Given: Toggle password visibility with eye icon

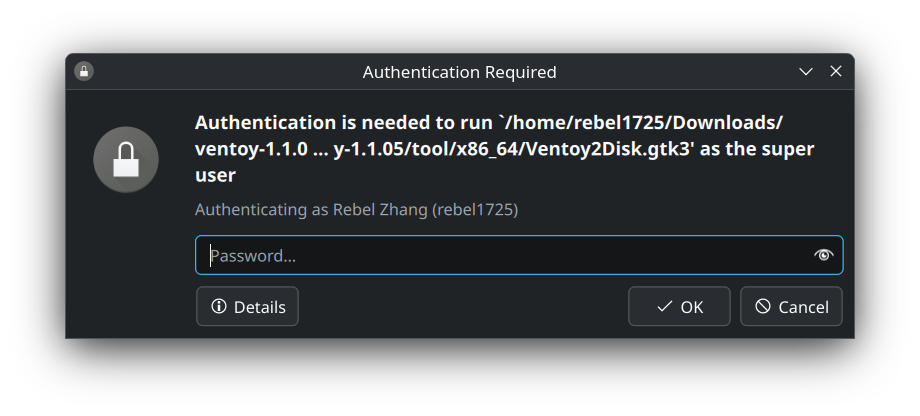Looking at the screenshot, I should click(823, 255).
